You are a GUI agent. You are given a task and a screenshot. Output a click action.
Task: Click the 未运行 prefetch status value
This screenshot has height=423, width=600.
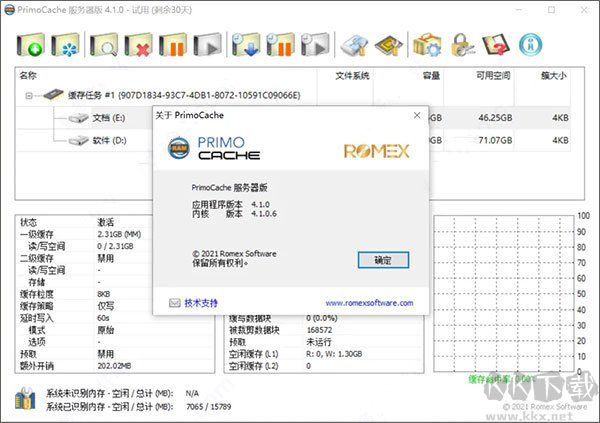pos(319,342)
